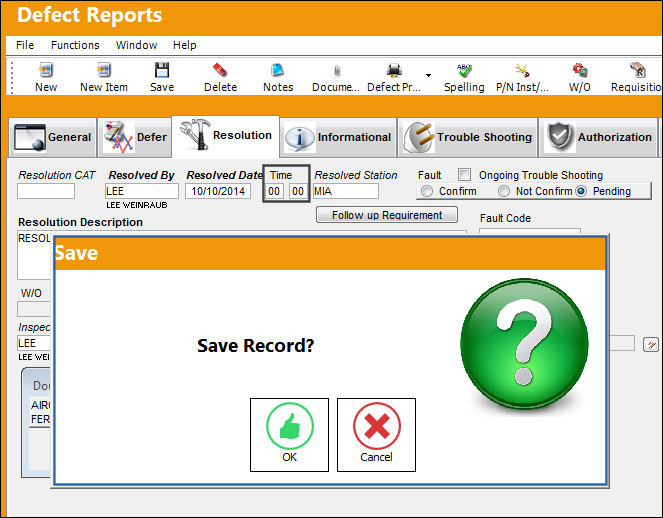Image resolution: width=663 pixels, height=518 pixels.
Task: Click the New toolbar icon
Action: point(46,70)
